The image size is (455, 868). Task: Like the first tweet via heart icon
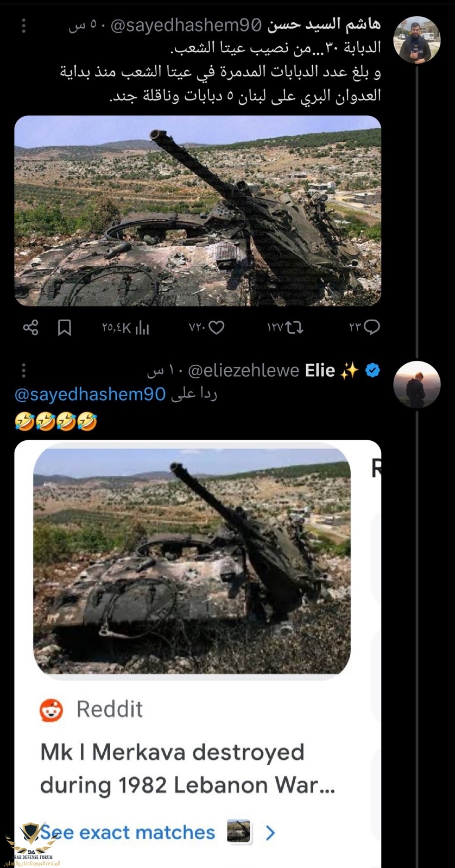pyautogui.click(x=207, y=328)
